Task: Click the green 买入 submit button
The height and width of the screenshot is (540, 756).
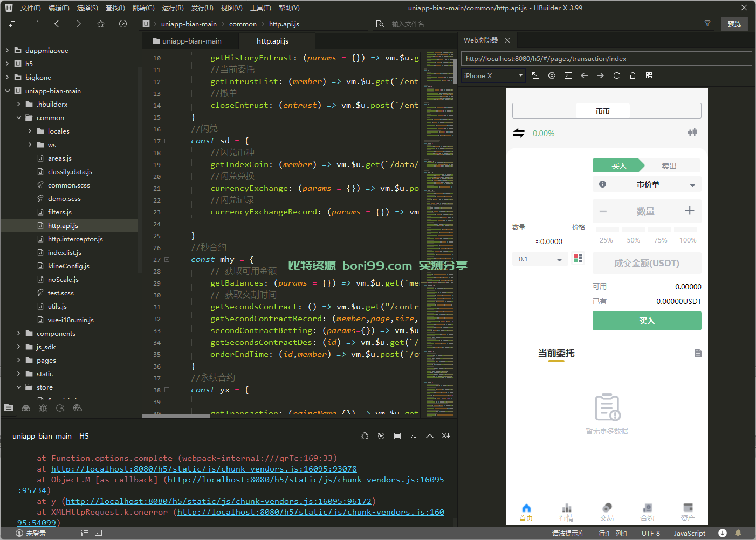Action: (x=647, y=321)
